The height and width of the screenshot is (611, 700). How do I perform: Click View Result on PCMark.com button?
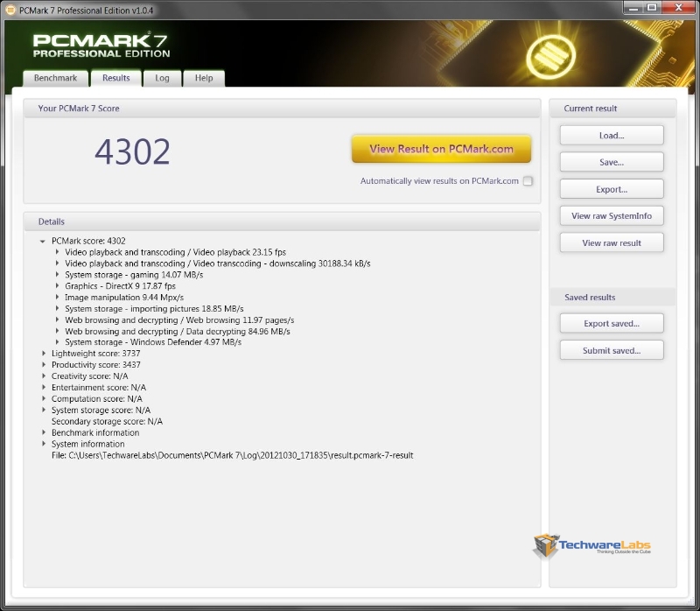(x=441, y=149)
